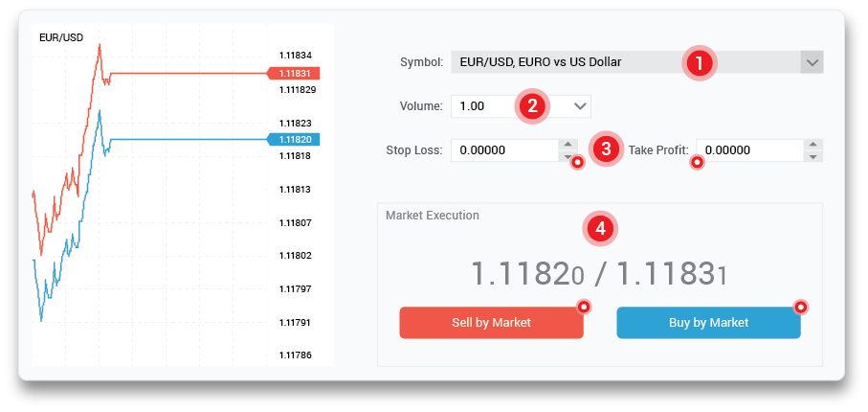Click the red ask price tag 1.11831
868x412 pixels.
click(x=294, y=74)
